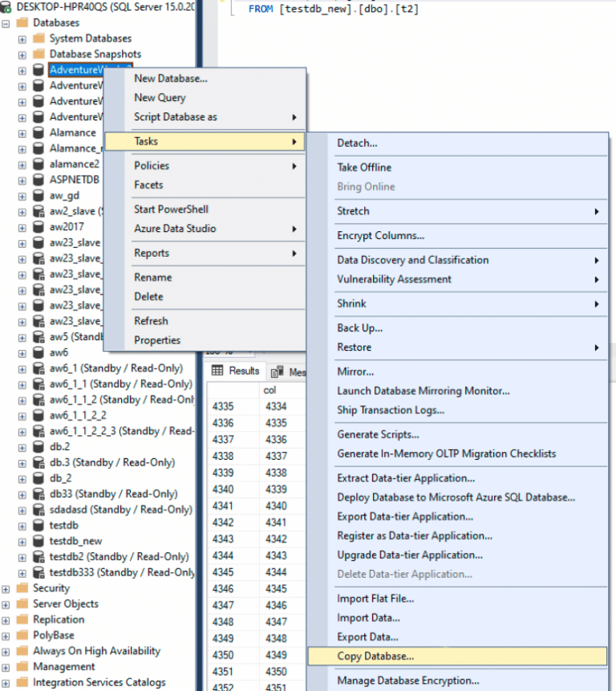Click the Management folder icon

(22, 667)
